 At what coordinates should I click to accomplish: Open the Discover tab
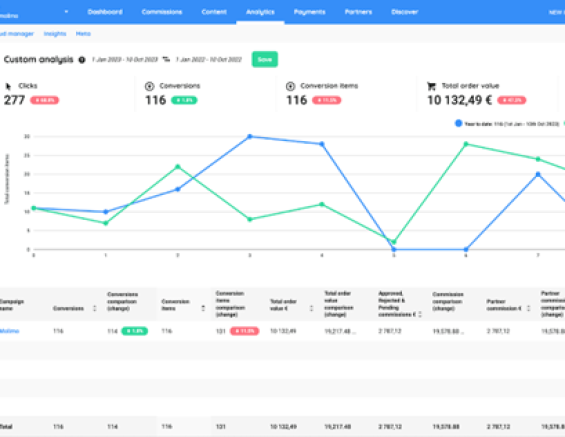[x=405, y=12]
